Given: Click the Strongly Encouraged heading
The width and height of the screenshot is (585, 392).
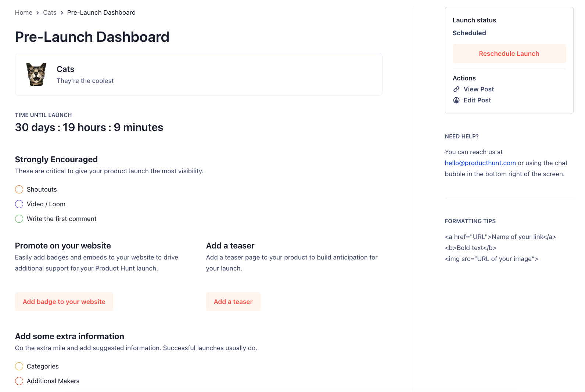Looking at the screenshot, I should (56, 159).
